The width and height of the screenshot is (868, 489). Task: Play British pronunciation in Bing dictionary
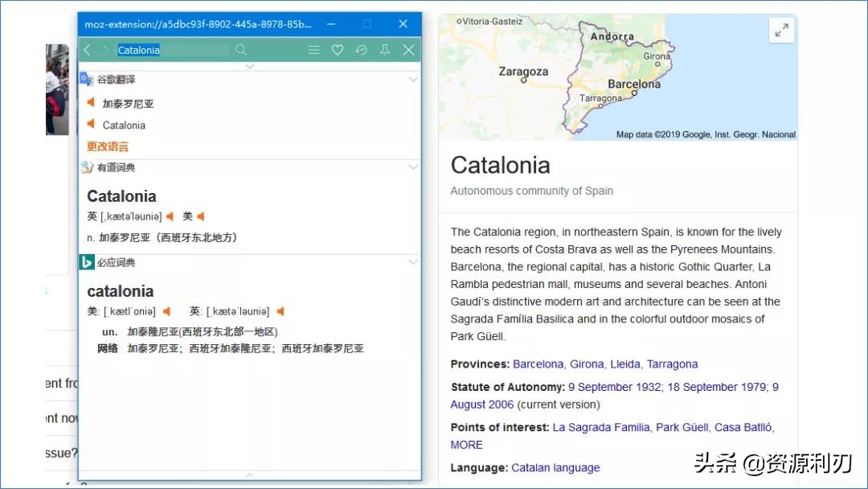[280, 311]
